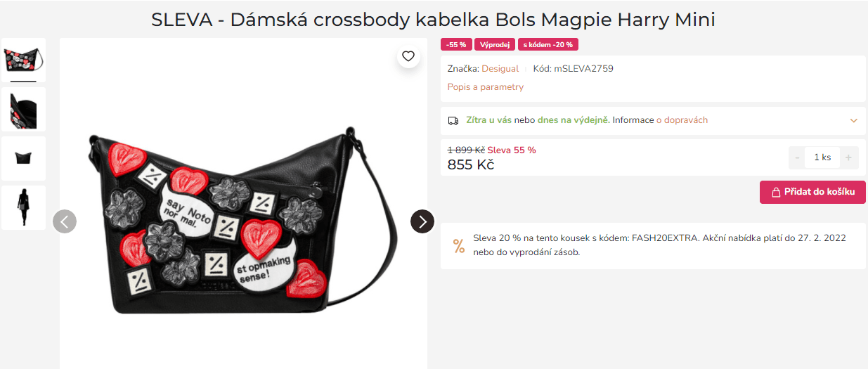Decrease quantity with the minus button
Viewport: 868px width, 369px height.
coord(797,157)
